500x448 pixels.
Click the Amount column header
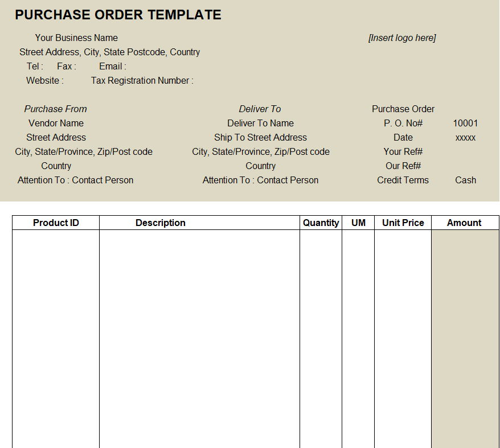464,223
